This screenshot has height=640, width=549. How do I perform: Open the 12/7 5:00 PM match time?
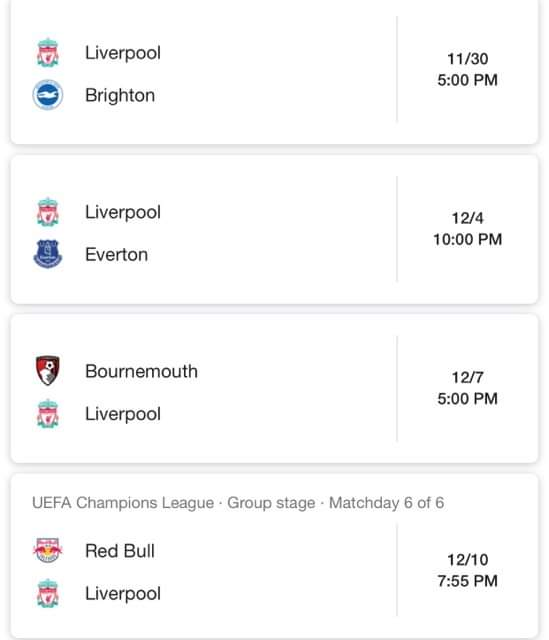[467, 388]
